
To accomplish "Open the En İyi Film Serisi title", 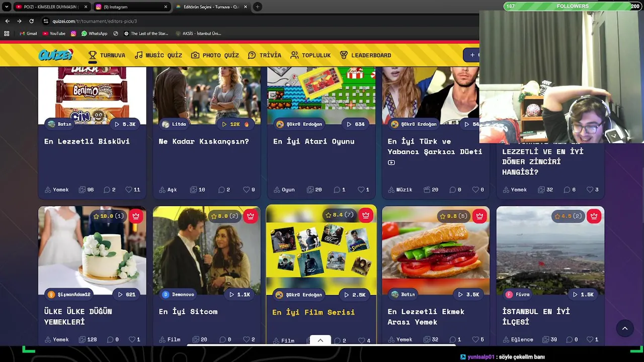I will pyautogui.click(x=313, y=312).
